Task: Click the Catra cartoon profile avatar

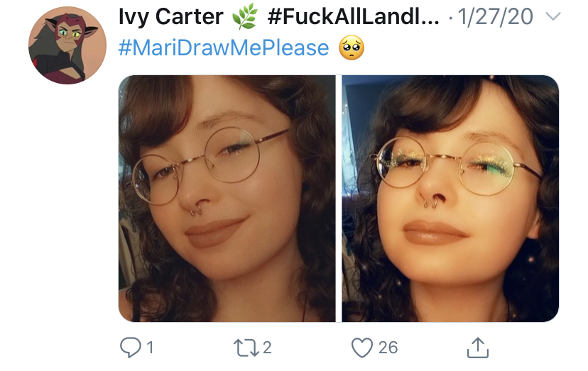Action: coord(67,45)
